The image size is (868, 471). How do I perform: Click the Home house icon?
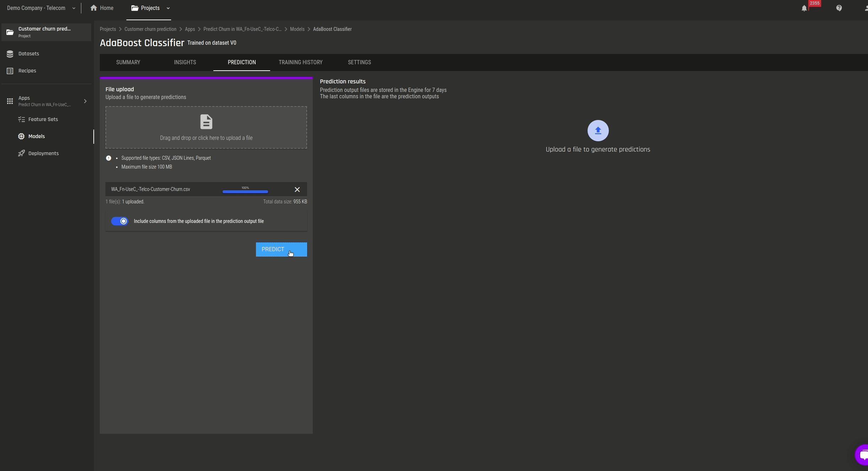[94, 8]
